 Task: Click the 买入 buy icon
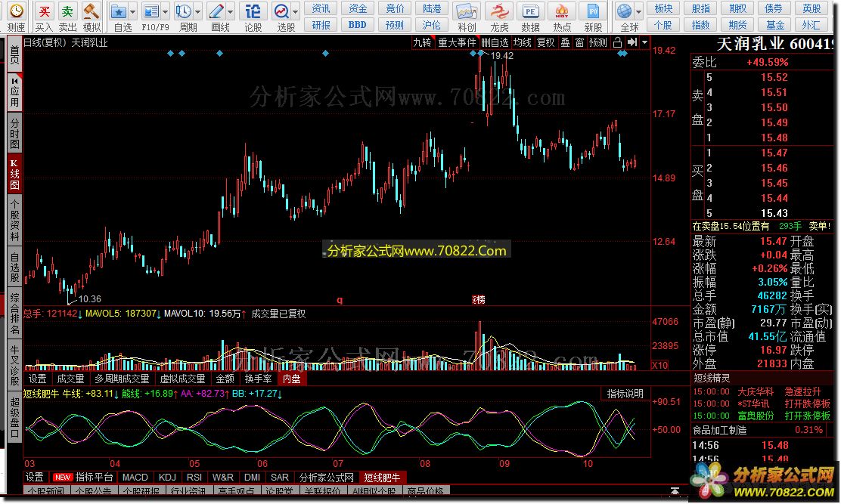pos(43,11)
